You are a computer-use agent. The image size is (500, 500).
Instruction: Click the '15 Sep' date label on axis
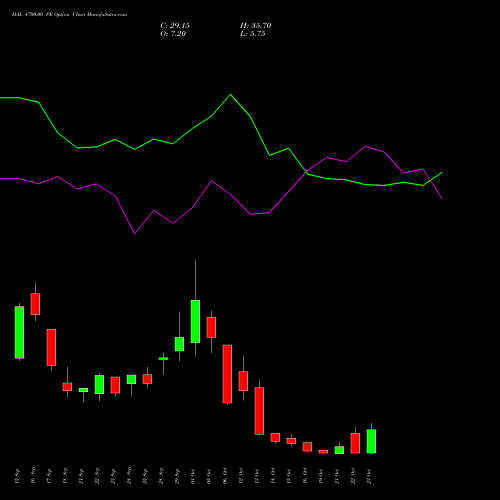point(17,476)
